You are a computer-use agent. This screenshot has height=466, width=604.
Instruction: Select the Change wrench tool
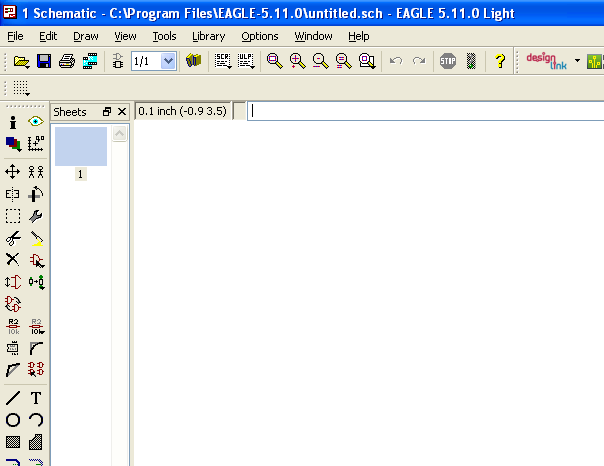(x=36, y=216)
